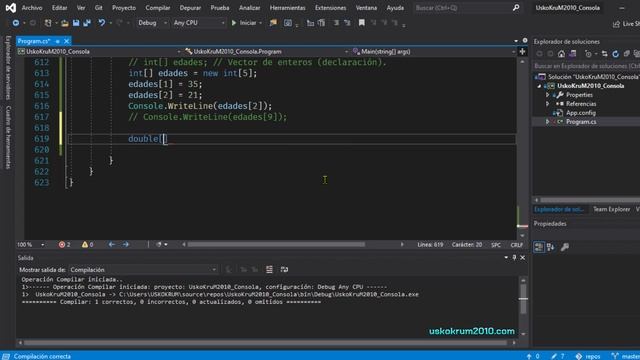Click the pending changes filter clock icon
640x360 pixels.
pos(588,54)
